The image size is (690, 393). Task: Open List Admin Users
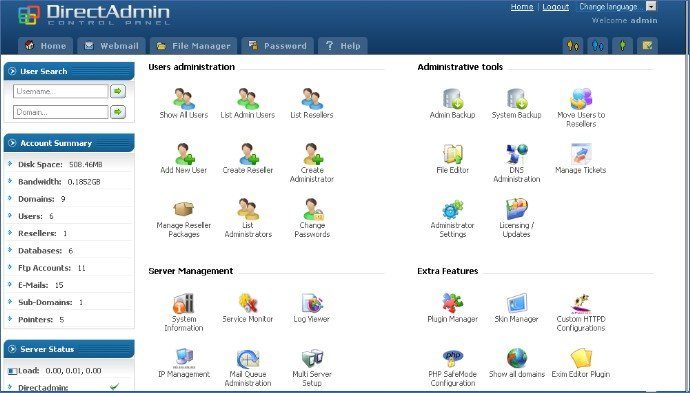point(247,99)
